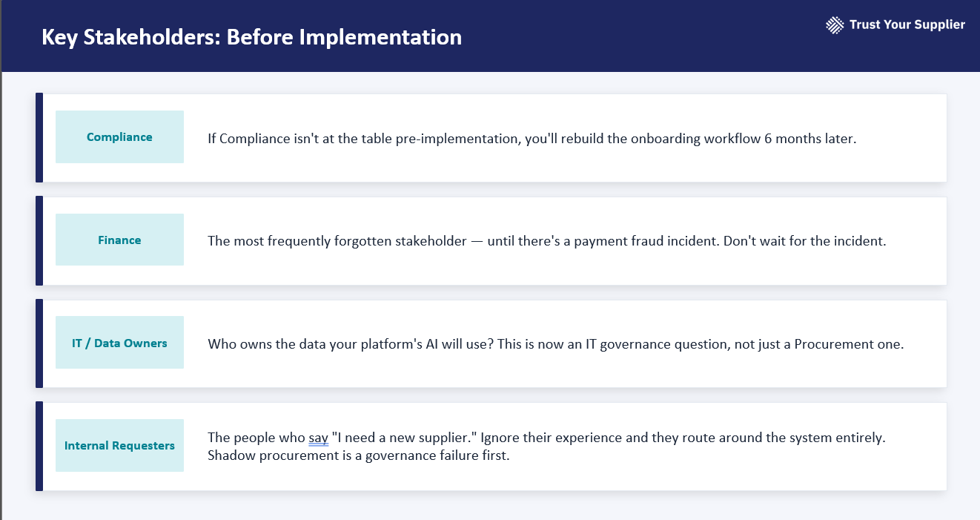Viewport: 980px width, 520px height.
Task: Click the Trust Your Supplier logo icon
Action: (835, 25)
